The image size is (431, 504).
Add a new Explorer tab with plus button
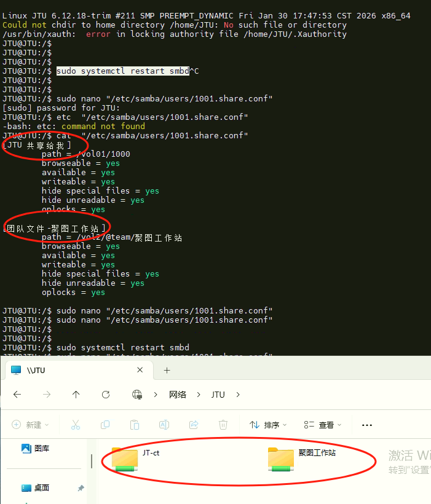pos(167,370)
